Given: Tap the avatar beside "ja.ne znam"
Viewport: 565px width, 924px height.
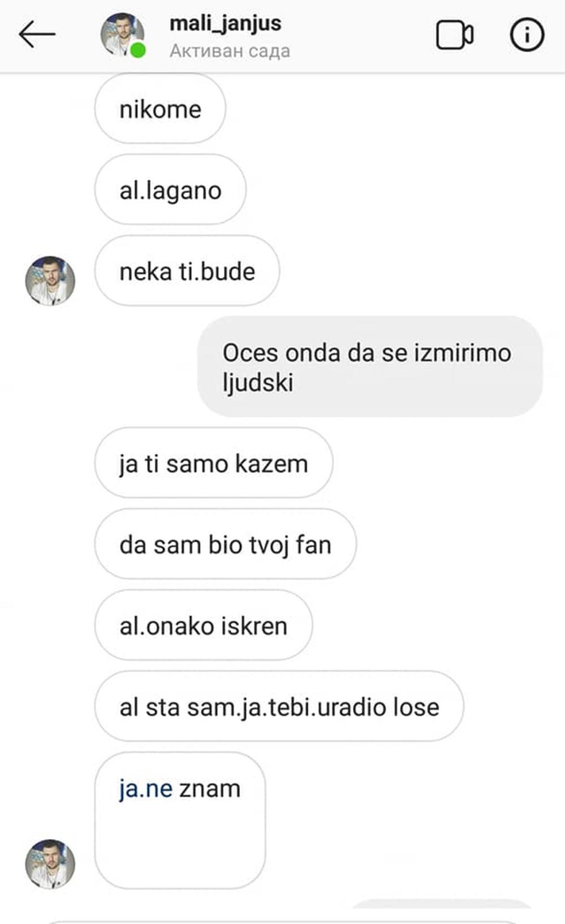Looking at the screenshot, I should pyautogui.click(x=50, y=864).
